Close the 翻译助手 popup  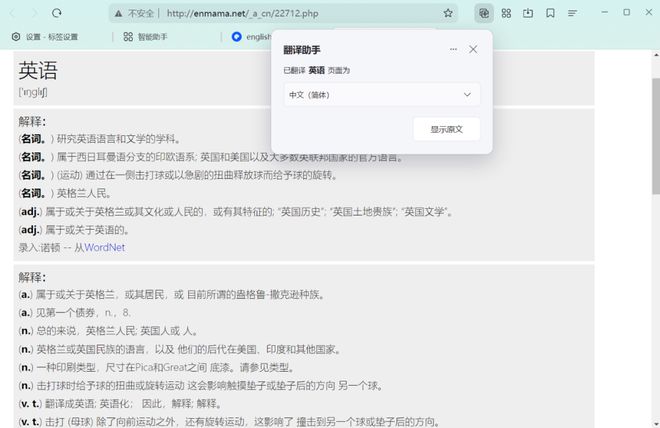tap(473, 49)
